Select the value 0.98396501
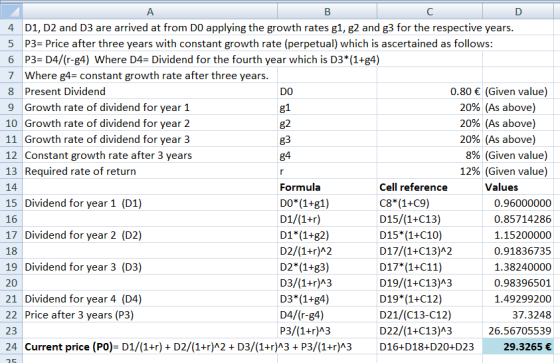560x363 pixels. [518, 283]
